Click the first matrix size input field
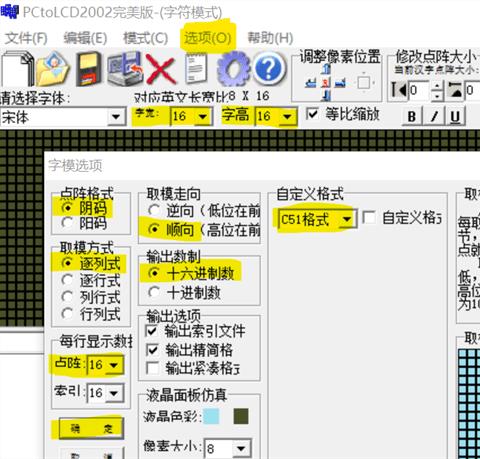This screenshot has height=459, width=480. tap(419, 90)
